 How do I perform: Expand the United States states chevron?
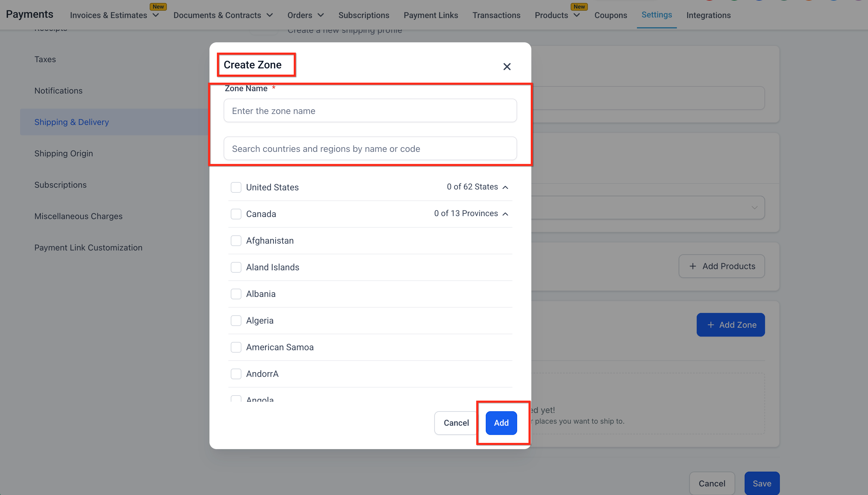[x=505, y=187]
